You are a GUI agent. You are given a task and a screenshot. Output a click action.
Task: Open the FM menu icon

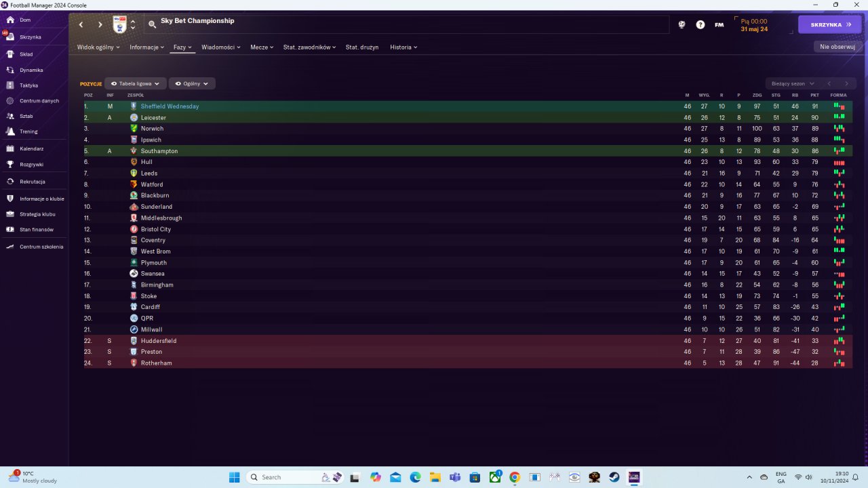click(x=719, y=24)
